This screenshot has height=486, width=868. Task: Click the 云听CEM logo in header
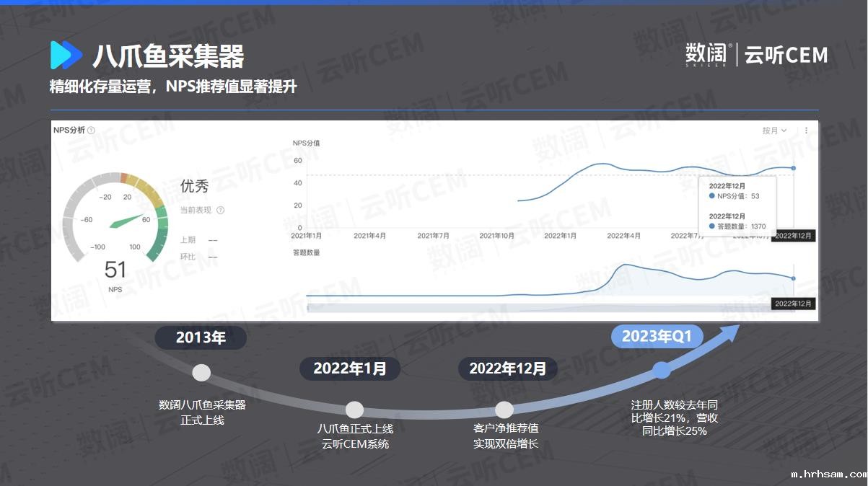tap(786, 55)
